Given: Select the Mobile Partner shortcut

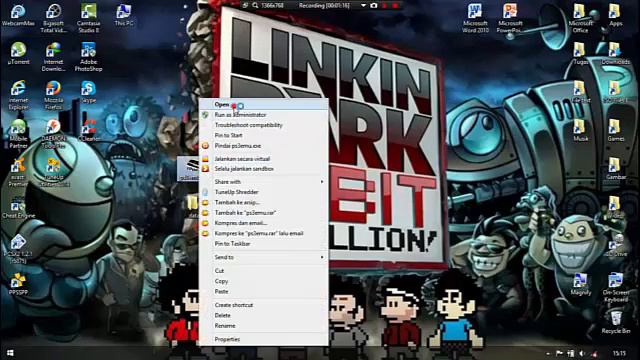Looking at the screenshot, I should pyautogui.click(x=18, y=133).
